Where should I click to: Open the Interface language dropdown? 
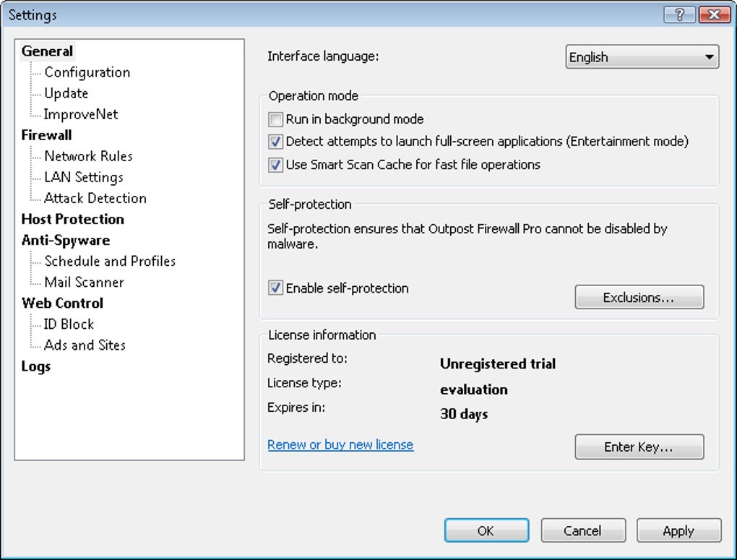(642, 58)
